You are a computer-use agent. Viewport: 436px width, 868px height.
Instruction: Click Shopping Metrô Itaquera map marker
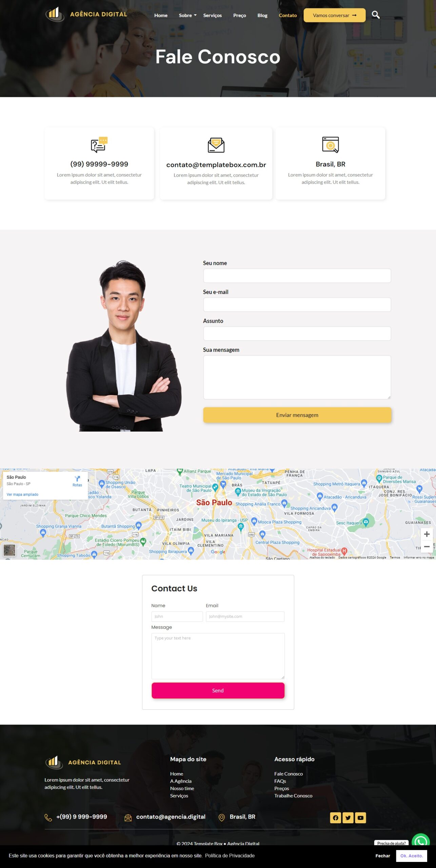coord(364,483)
